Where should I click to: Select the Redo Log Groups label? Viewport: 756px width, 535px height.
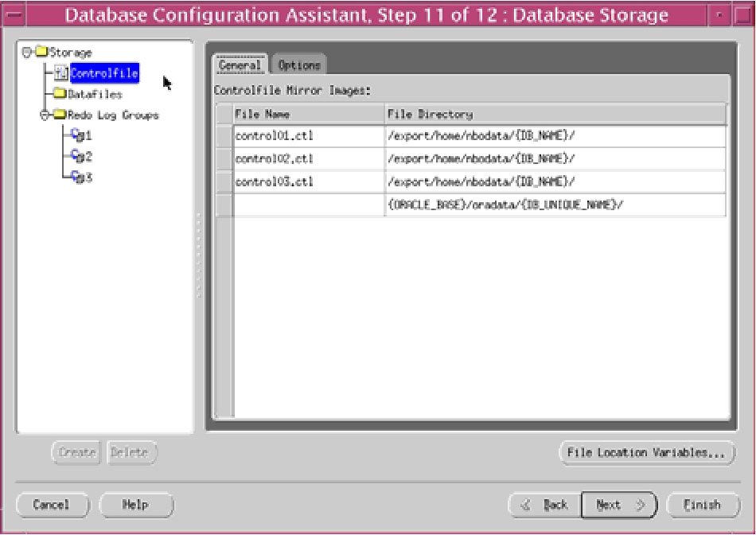click(x=113, y=115)
